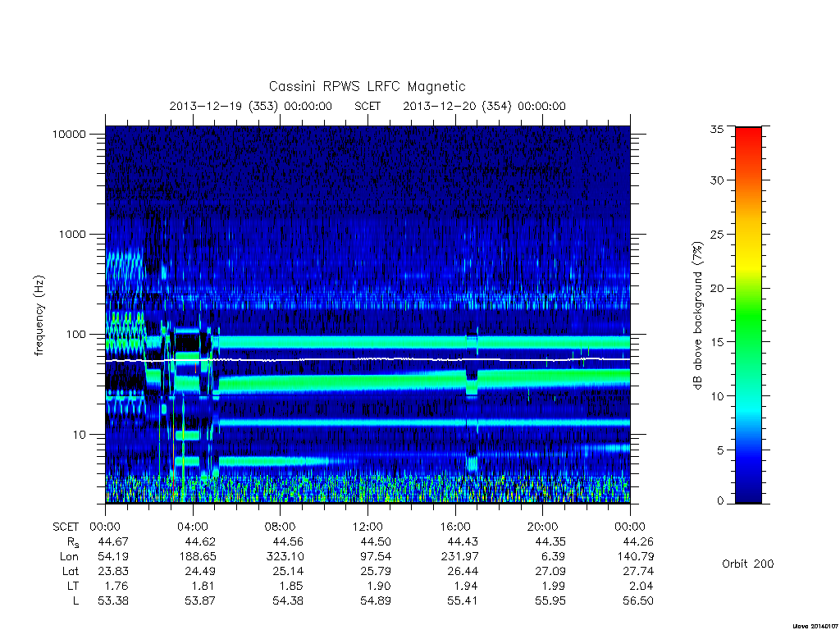Click the colorbar value 5
The image size is (840, 630).
coord(720,450)
